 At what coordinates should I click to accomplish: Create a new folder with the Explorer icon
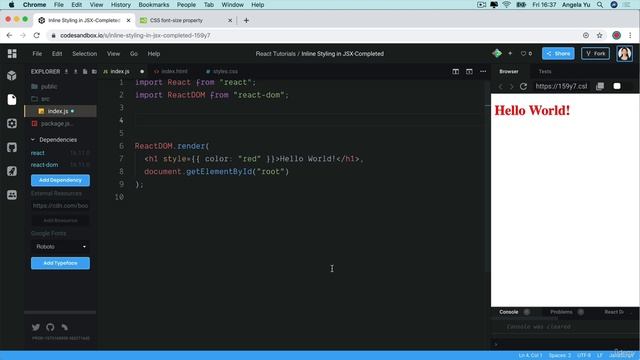click(x=94, y=71)
